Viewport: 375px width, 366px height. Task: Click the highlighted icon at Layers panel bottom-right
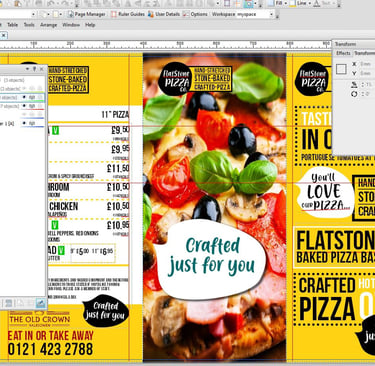[40, 303]
